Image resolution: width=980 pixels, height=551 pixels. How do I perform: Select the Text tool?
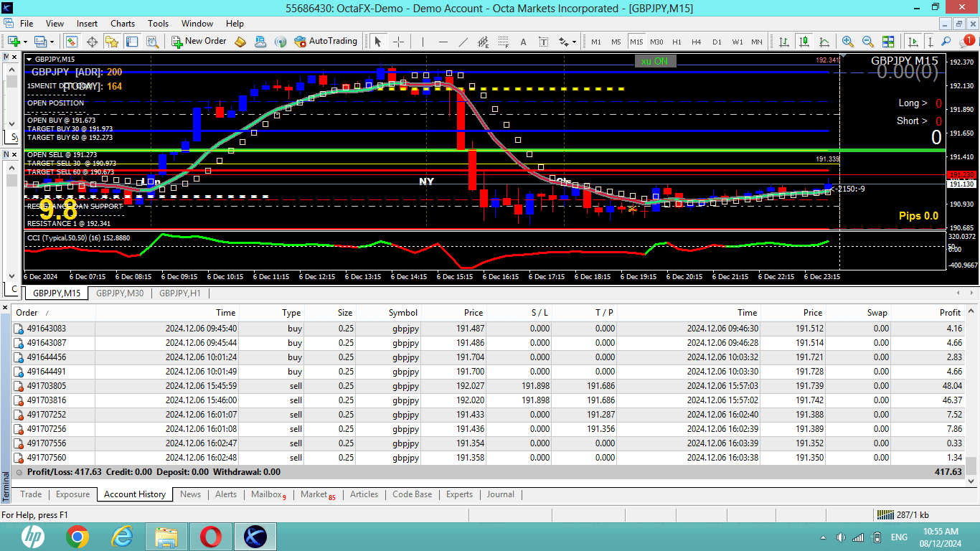pyautogui.click(x=523, y=42)
